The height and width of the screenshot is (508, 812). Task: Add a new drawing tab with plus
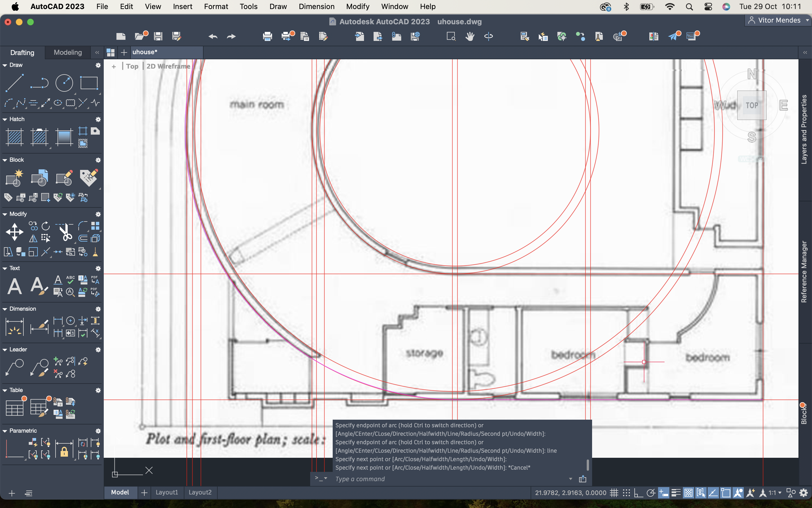click(124, 52)
